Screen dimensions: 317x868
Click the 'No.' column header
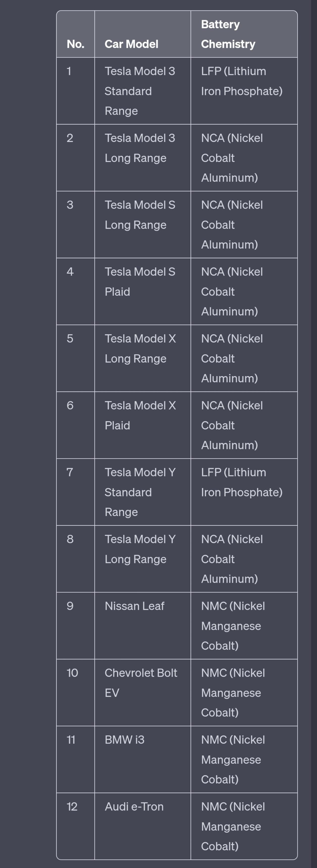tap(75, 44)
